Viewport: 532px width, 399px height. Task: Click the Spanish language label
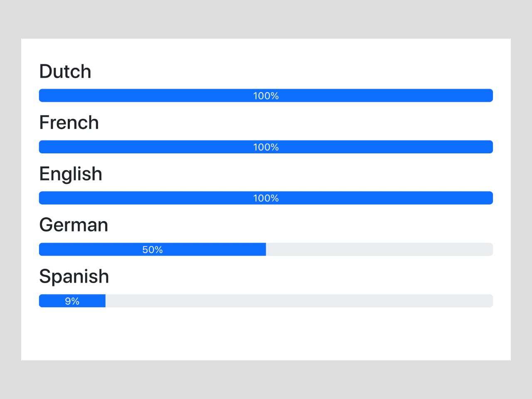point(74,276)
